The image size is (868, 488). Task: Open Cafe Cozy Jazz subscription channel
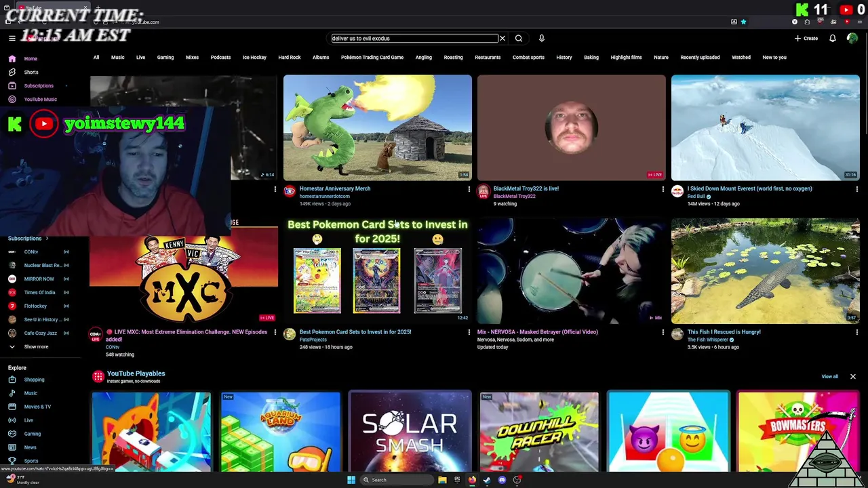(40, 333)
